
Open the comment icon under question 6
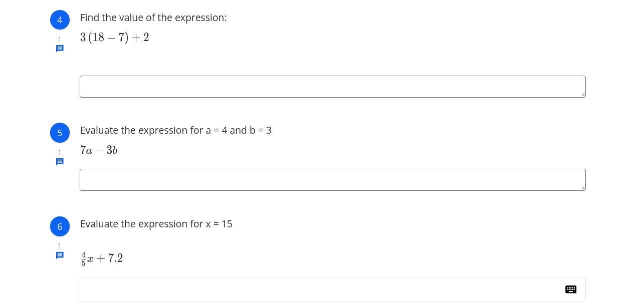point(60,255)
